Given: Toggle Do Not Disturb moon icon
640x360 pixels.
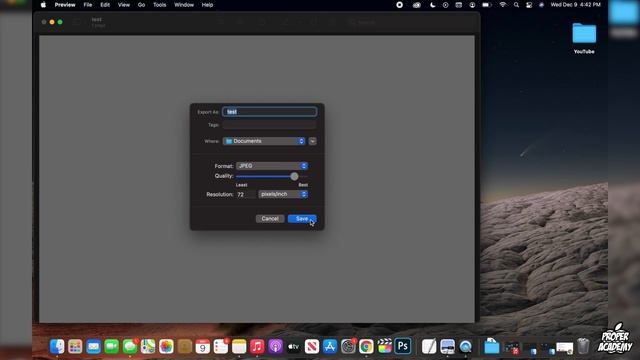Looking at the screenshot, I should pos(433,5).
